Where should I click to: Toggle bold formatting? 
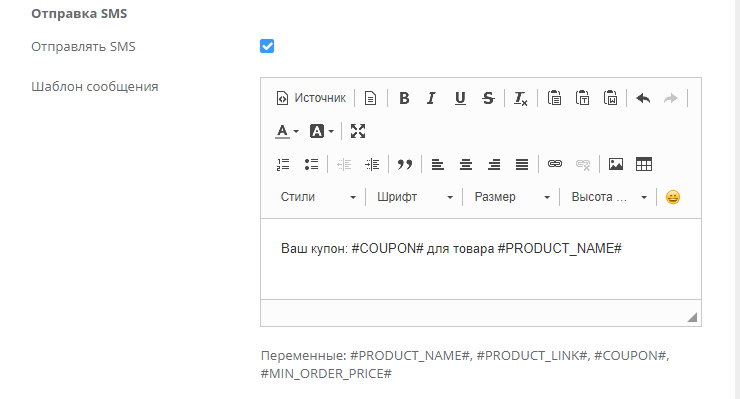click(x=404, y=98)
